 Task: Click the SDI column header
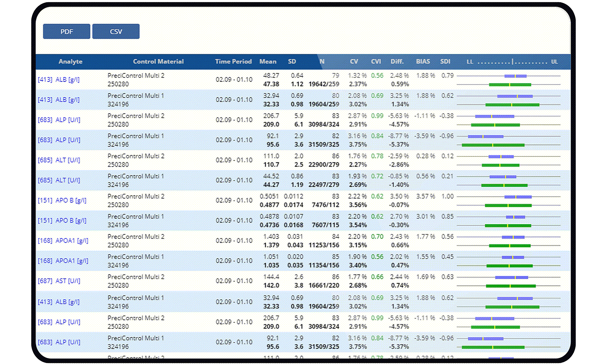(x=445, y=62)
